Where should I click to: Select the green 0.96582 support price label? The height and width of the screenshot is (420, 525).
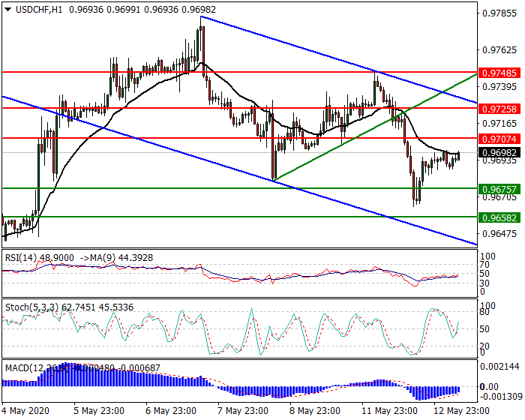tap(499, 217)
